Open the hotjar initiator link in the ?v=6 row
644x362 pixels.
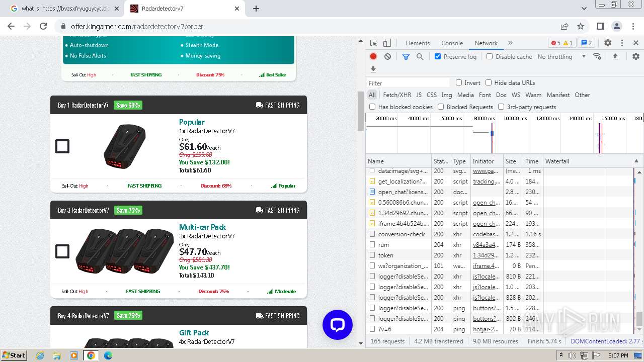486,329
